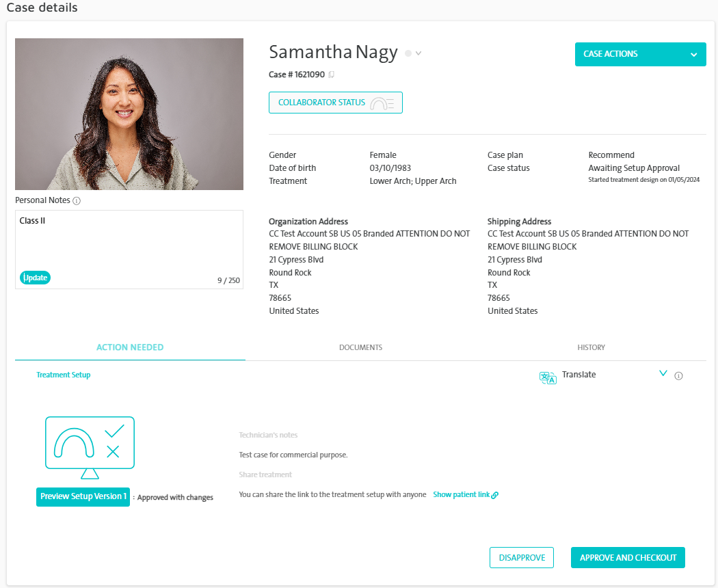This screenshot has width=718, height=588.
Task: Open the History tab
Action: point(591,347)
